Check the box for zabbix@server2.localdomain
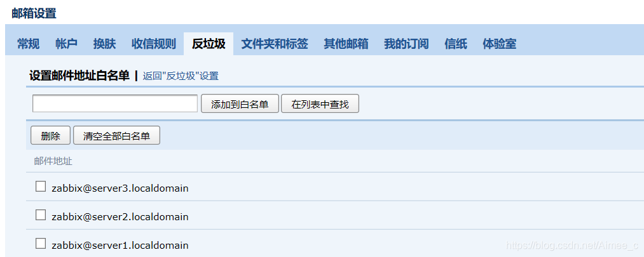This screenshot has width=644, height=257. click(41, 214)
